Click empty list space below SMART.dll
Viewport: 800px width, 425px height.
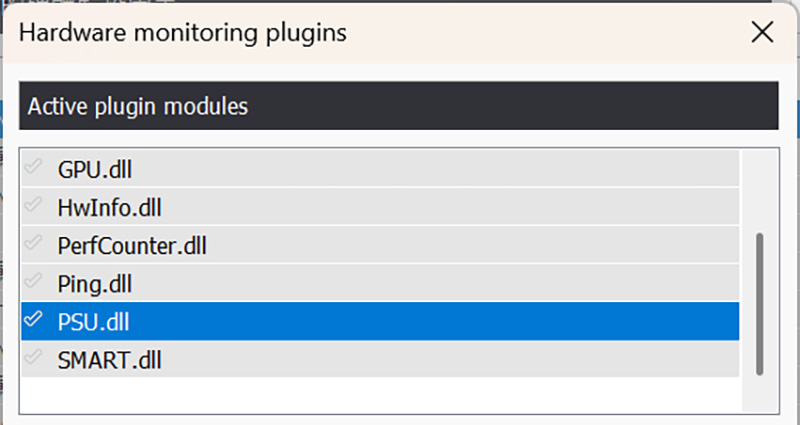click(380, 395)
